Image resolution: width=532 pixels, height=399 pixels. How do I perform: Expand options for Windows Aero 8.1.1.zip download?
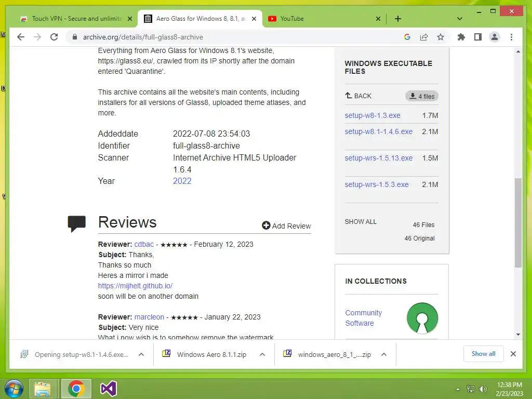click(x=262, y=354)
